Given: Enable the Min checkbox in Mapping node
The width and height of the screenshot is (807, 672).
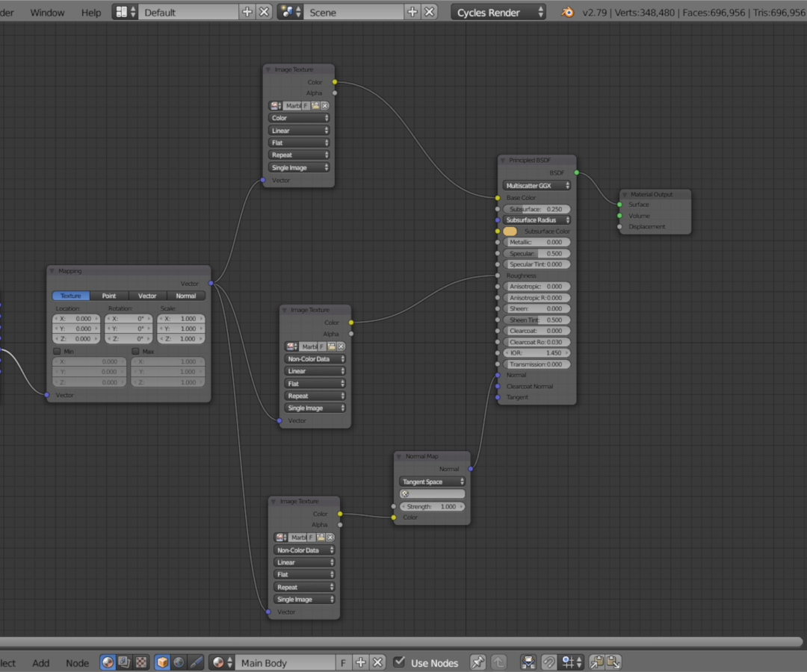Looking at the screenshot, I should click(57, 351).
